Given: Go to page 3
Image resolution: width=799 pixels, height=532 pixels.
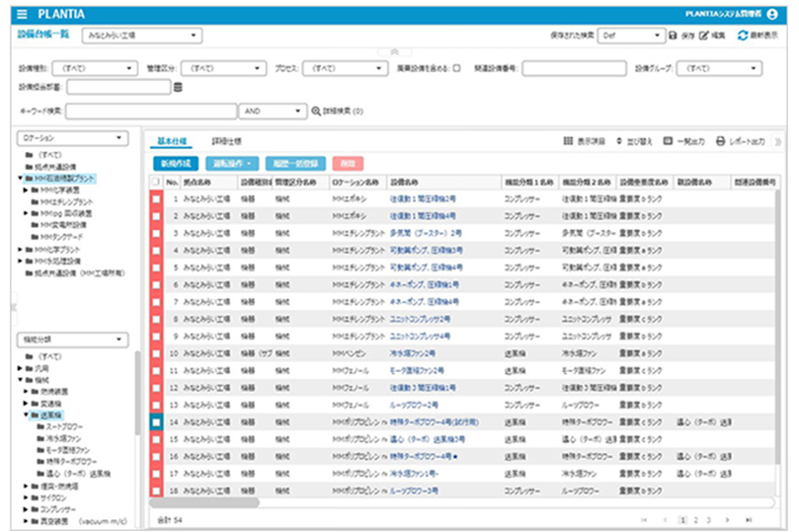Looking at the screenshot, I should (708, 520).
